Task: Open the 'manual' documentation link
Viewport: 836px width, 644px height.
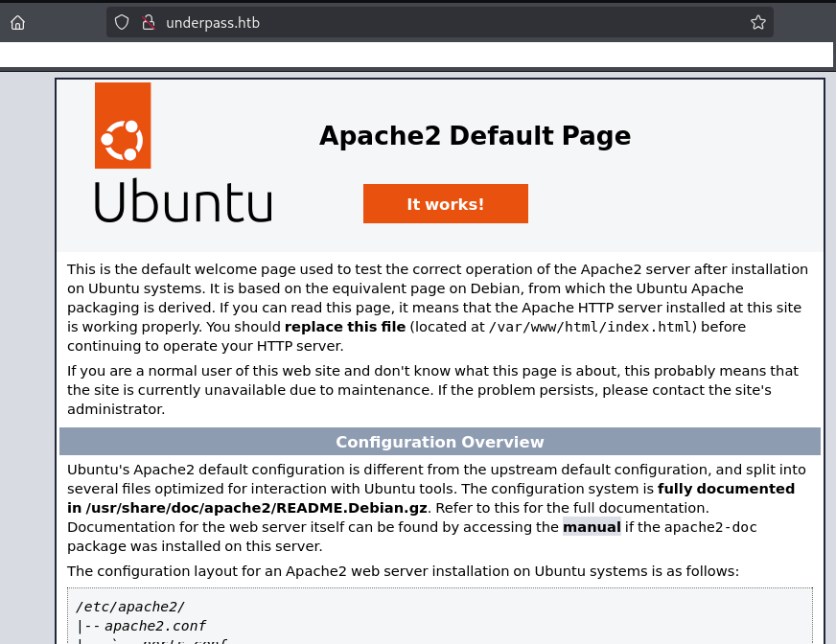Action: [592, 526]
